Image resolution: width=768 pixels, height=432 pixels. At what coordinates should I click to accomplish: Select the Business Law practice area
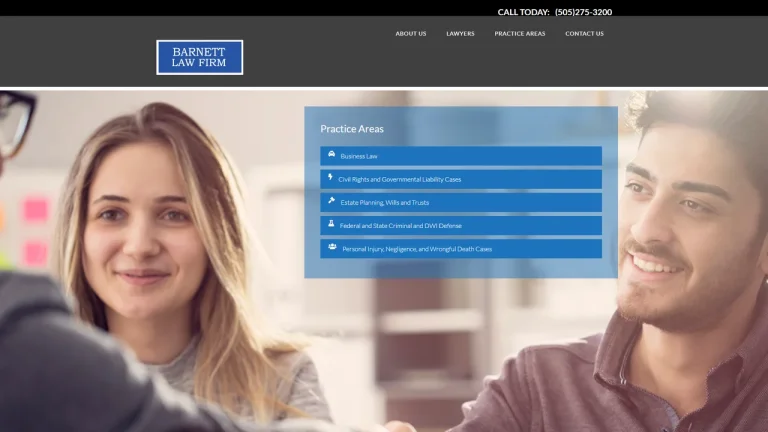461,156
